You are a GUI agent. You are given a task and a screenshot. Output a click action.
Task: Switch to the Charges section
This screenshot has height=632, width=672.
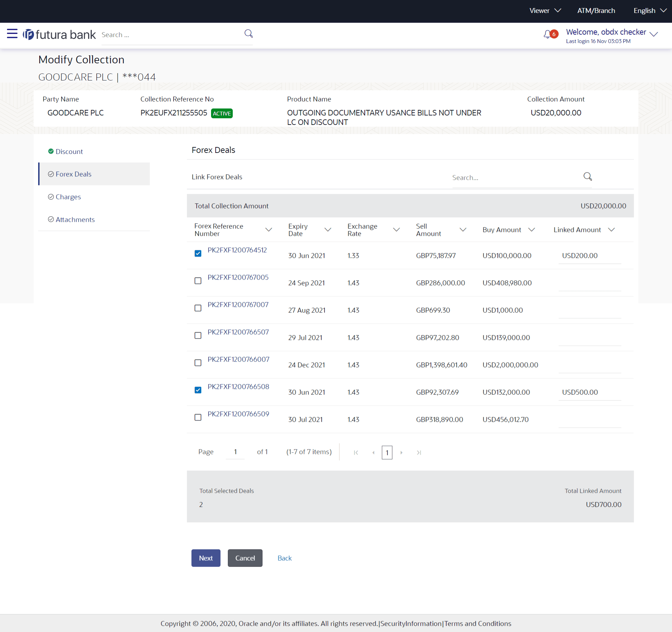click(x=68, y=197)
